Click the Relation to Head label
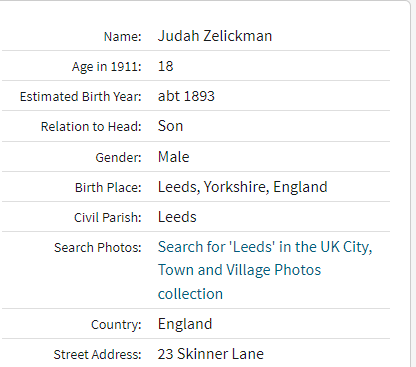This screenshot has width=416, height=367. (91, 127)
